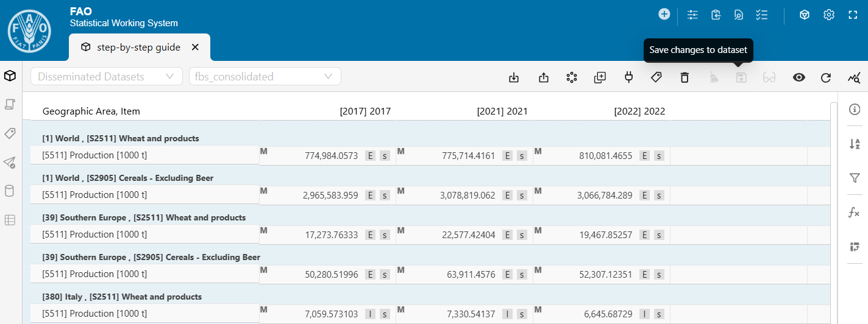Image resolution: width=868 pixels, height=324 pixels.
Task: Toggle fullscreen mode in the header
Action: (853, 15)
